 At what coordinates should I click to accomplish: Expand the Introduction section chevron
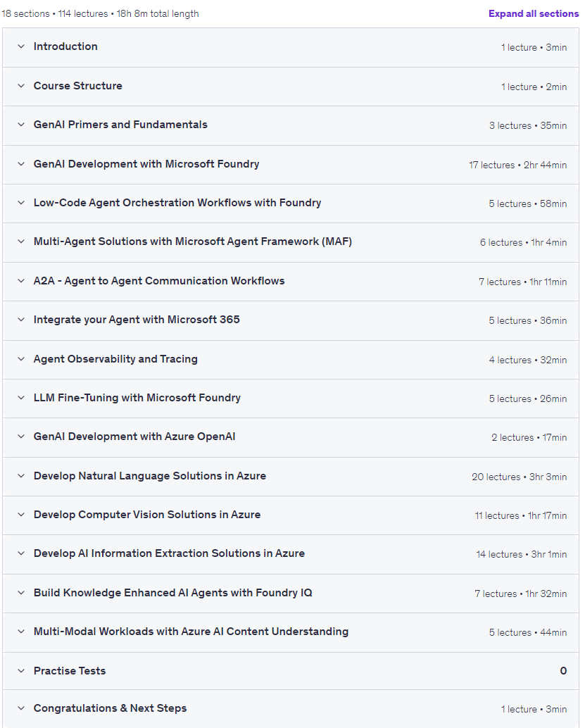pos(21,46)
